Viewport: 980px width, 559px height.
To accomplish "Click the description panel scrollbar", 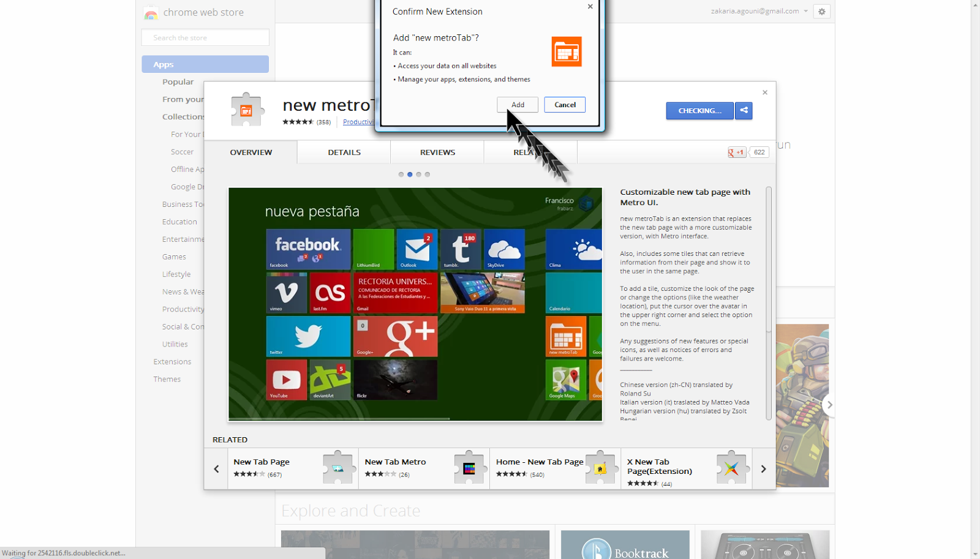I will tap(769, 260).
